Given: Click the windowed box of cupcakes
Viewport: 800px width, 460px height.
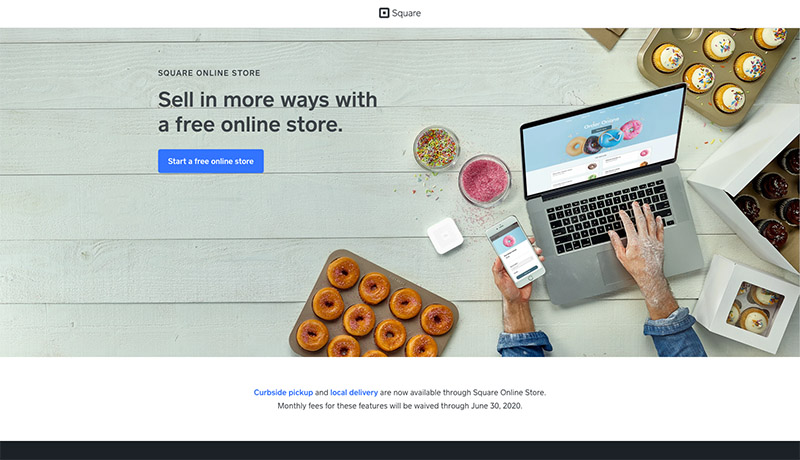Looking at the screenshot, I should [746, 304].
